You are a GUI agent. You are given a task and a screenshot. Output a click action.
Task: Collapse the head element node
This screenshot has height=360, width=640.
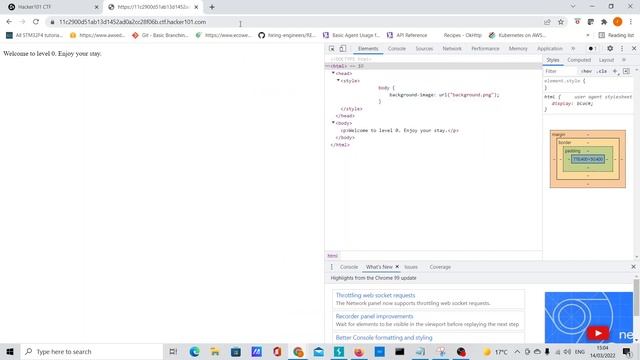(333, 73)
